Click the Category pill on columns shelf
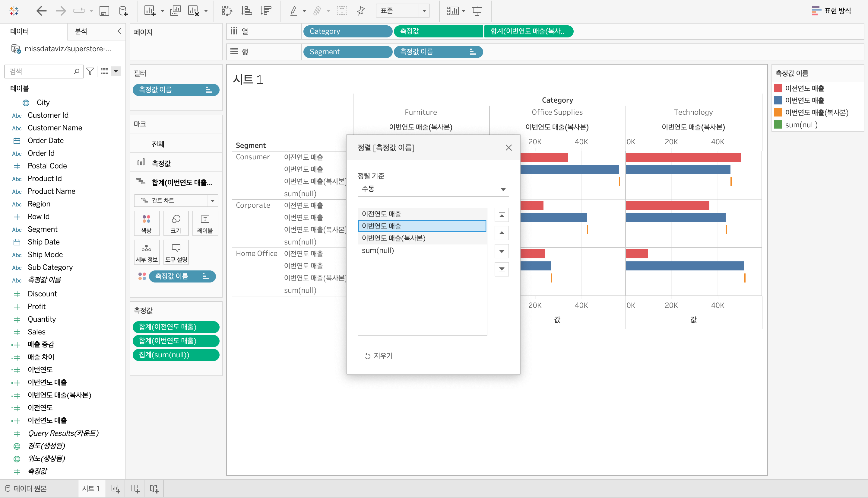The height and width of the screenshot is (498, 868). pos(347,31)
